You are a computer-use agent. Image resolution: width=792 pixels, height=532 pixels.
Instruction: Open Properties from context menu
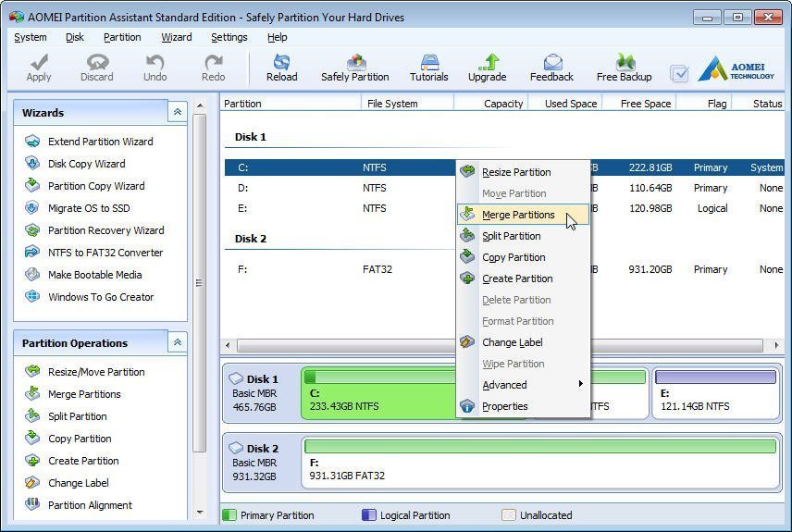(x=523, y=406)
